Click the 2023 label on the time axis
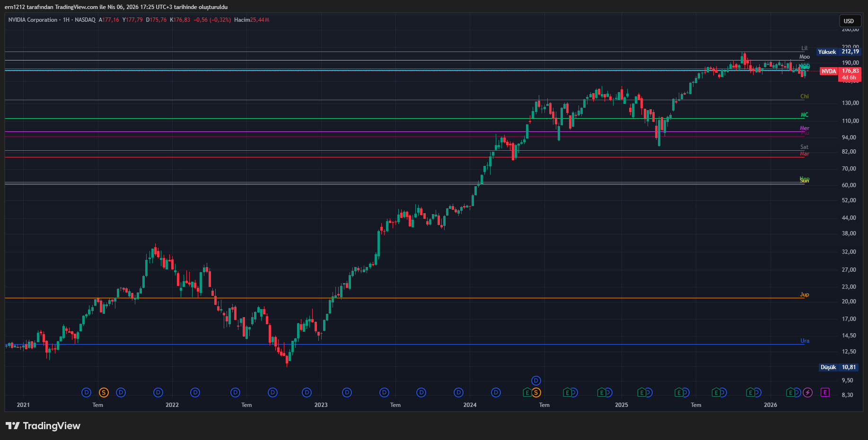The height and width of the screenshot is (440, 868). (321, 405)
